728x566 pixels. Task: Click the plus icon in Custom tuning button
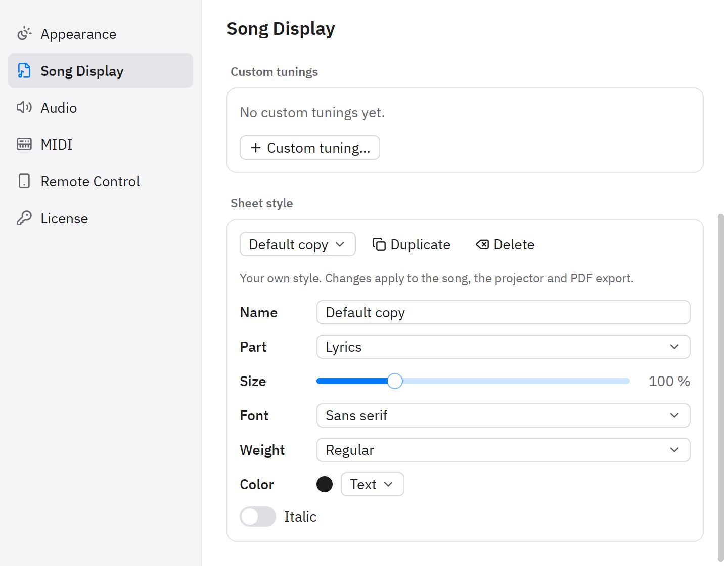tap(256, 148)
